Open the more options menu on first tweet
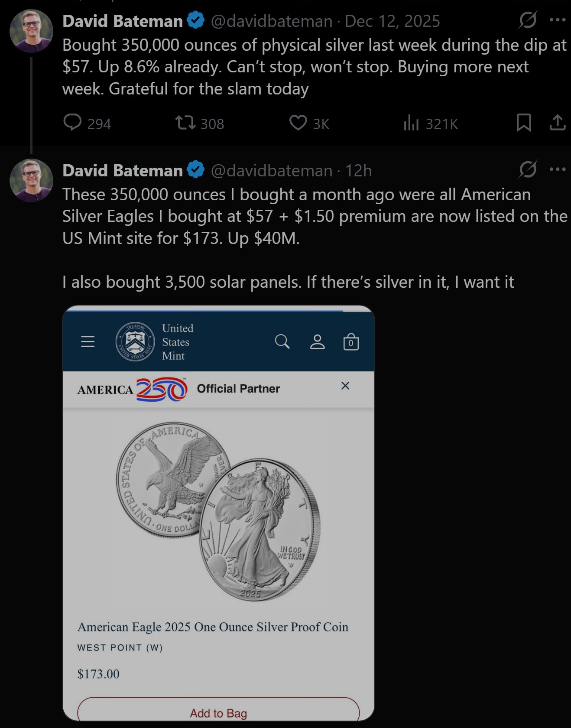The width and height of the screenshot is (571, 728). [x=558, y=20]
